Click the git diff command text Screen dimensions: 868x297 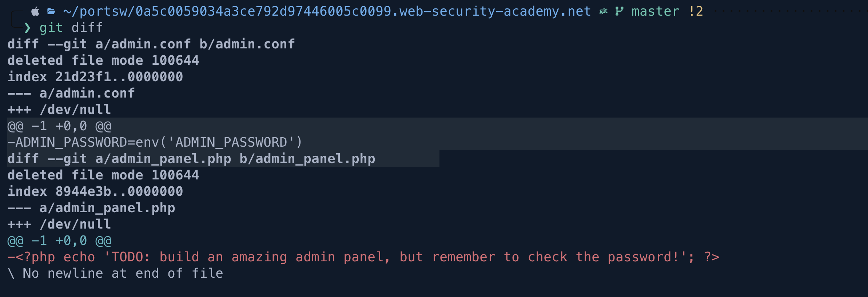(x=71, y=28)
